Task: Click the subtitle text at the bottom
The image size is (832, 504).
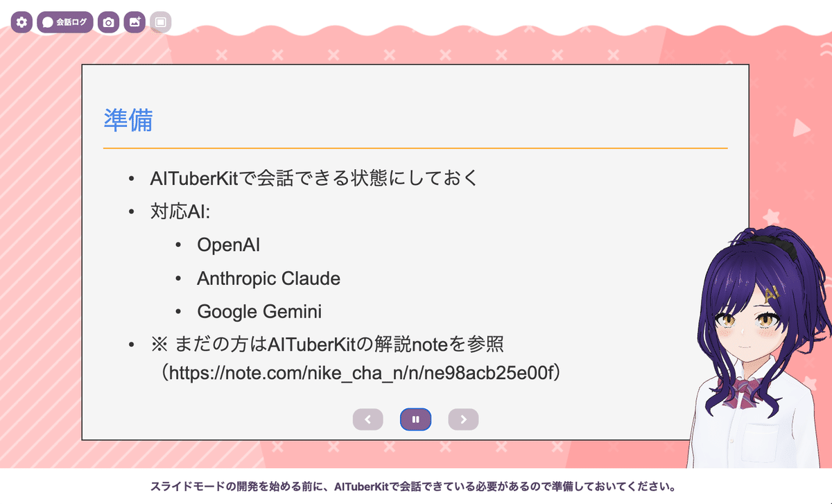Action: (413, 486)
